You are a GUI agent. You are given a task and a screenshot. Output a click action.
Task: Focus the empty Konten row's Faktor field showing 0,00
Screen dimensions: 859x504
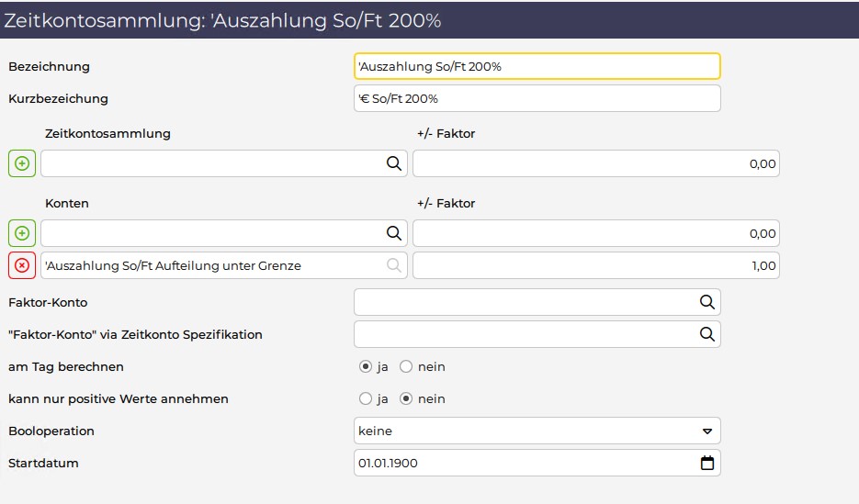[x=596, y=233]
